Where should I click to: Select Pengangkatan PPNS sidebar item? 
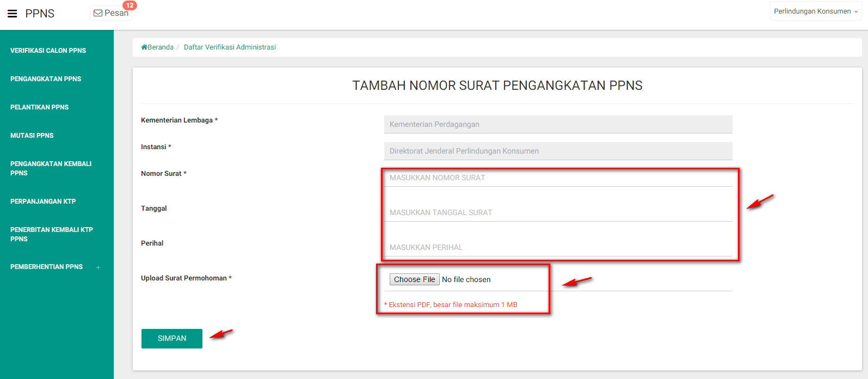tap(46, 79)
